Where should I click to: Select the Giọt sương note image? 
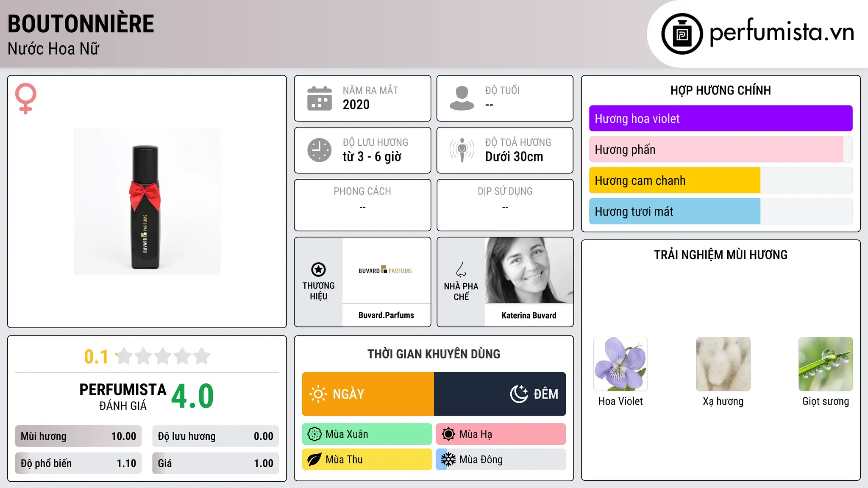point(826,364)
